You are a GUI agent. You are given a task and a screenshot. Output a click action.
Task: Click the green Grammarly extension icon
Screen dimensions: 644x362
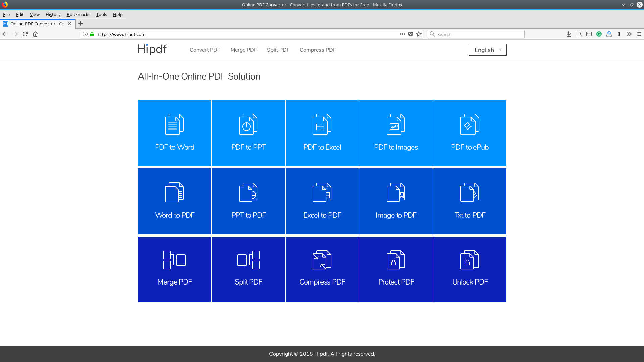[x=599, y=34]
